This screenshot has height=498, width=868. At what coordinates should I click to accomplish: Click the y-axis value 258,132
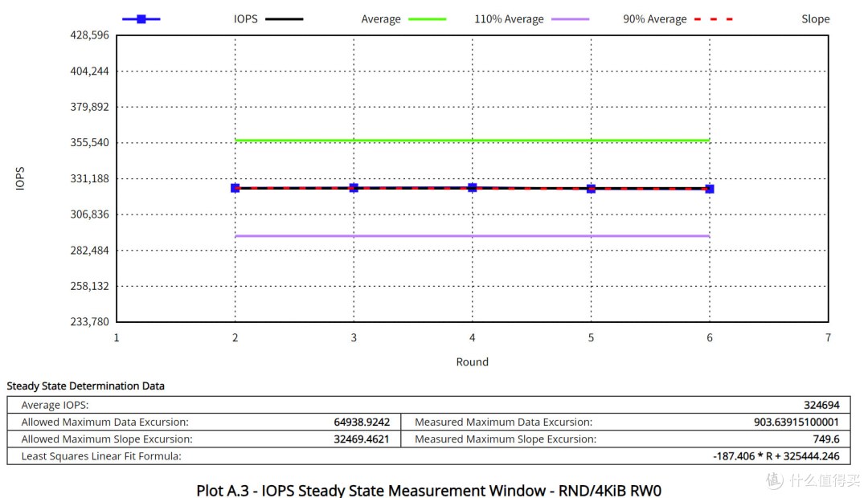90,286
